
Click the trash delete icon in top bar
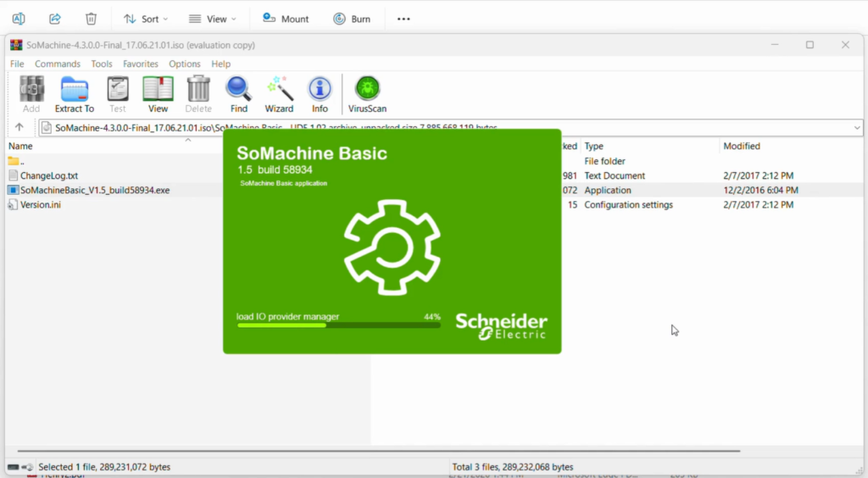tap(91, 19)
